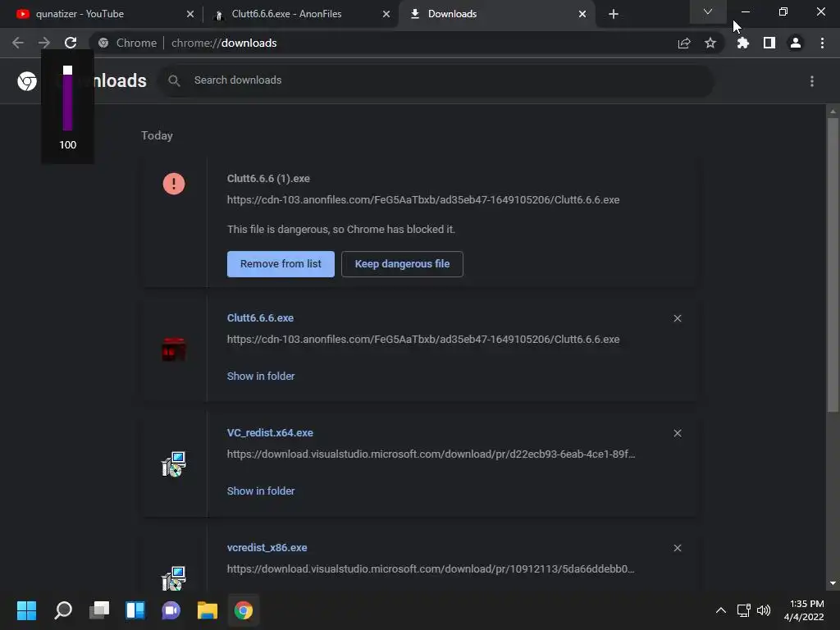Remove Clutt6.6.6.exe entry with X

click(678, 318)
